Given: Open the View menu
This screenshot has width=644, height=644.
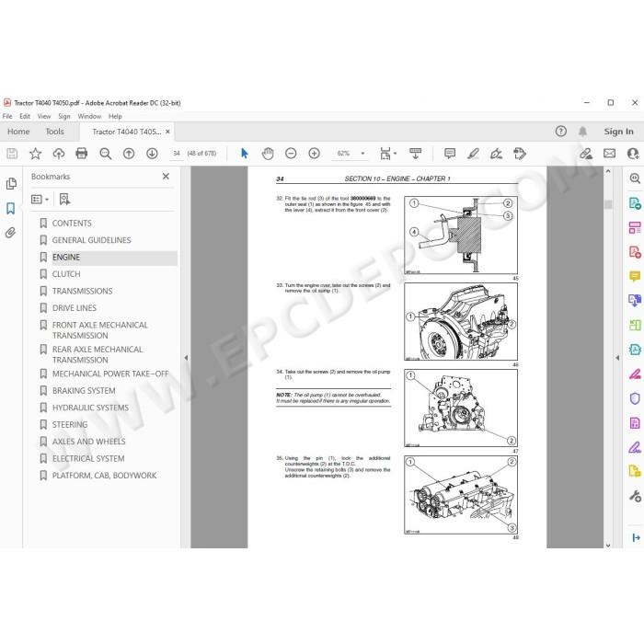Looking at the screenshot, I should click(x=44, y=116).
